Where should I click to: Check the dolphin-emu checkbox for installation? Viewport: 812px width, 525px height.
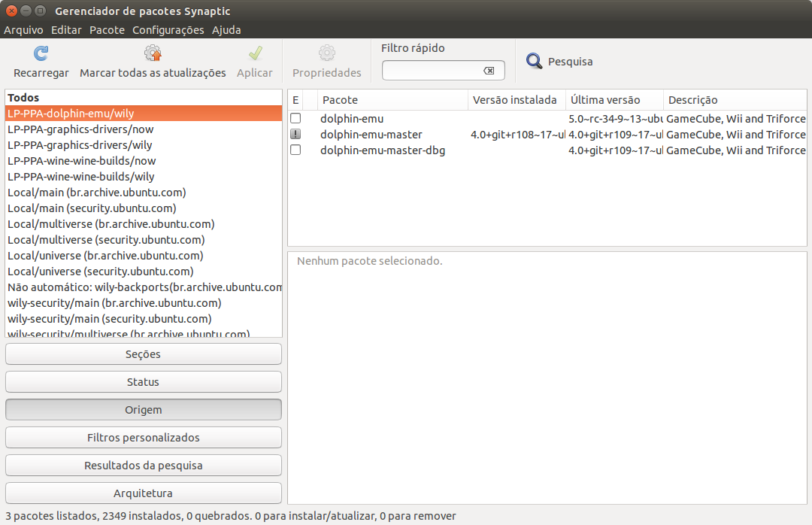pos(295,118)
